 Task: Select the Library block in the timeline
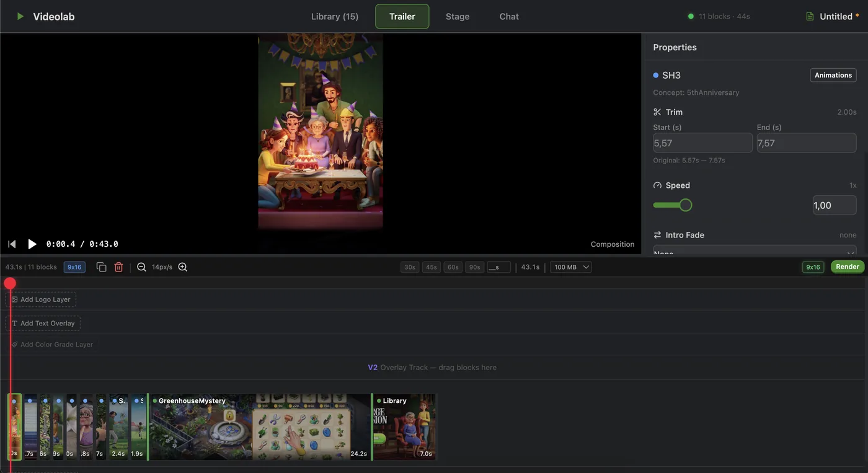click(404, 427)
